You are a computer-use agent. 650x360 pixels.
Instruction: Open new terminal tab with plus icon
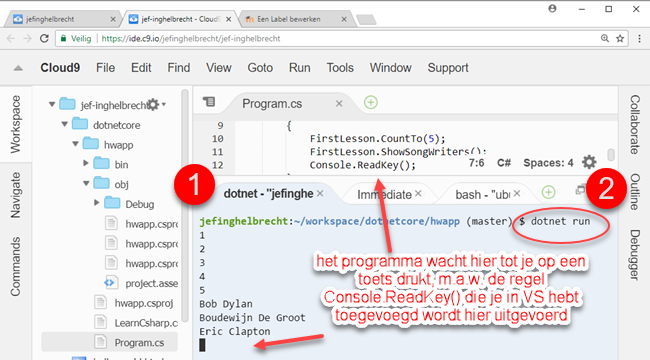(548, 192)
